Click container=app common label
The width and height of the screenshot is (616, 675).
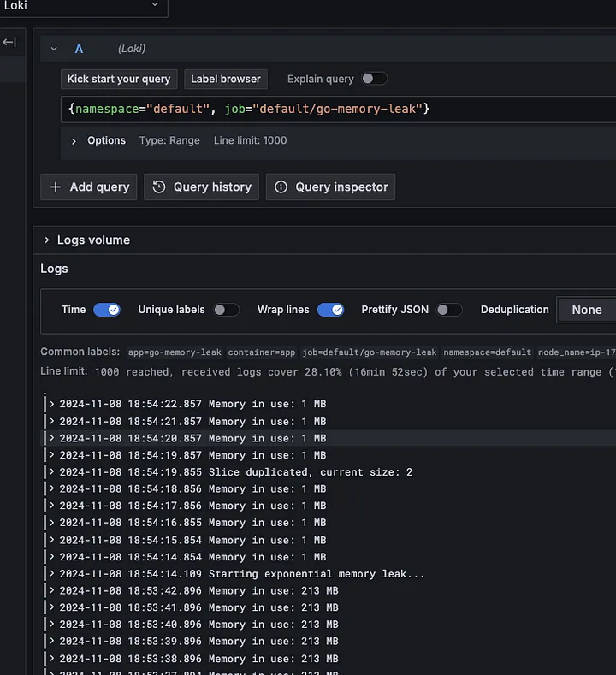coord(261,352)
